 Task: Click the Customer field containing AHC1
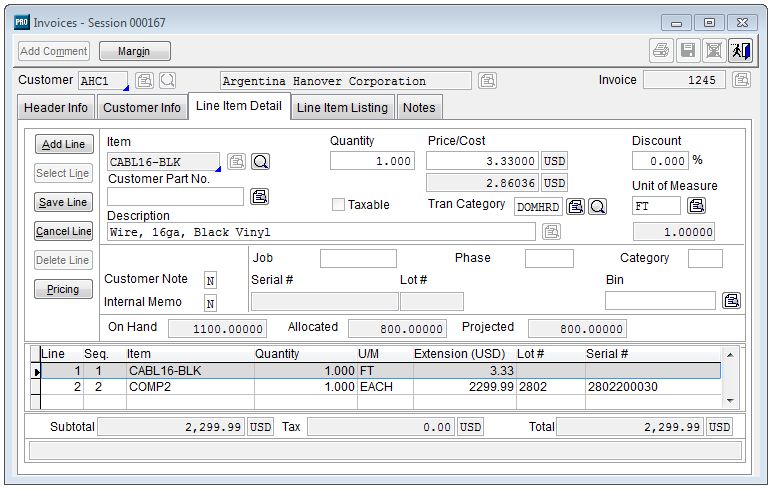[103, 81]
